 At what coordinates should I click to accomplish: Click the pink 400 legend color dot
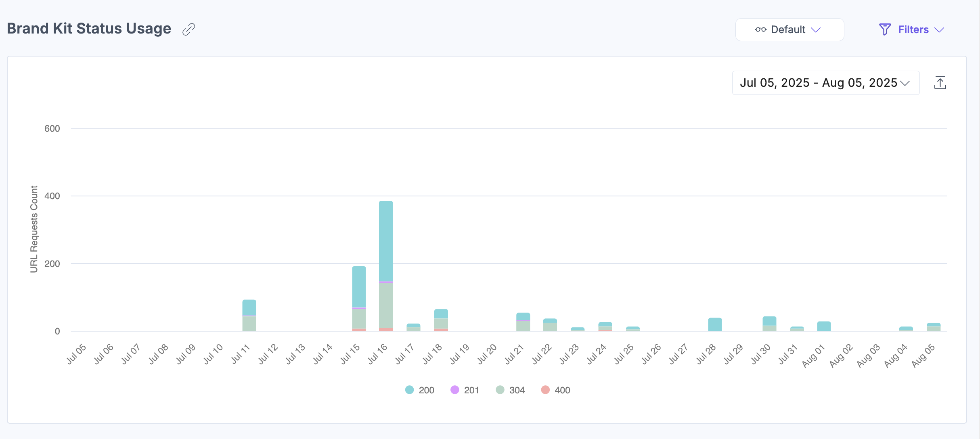point(545,390)
